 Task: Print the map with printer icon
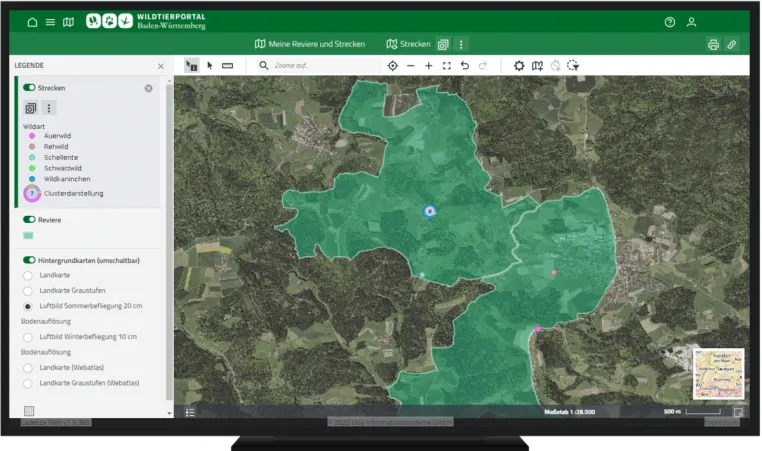coord(713,45)
